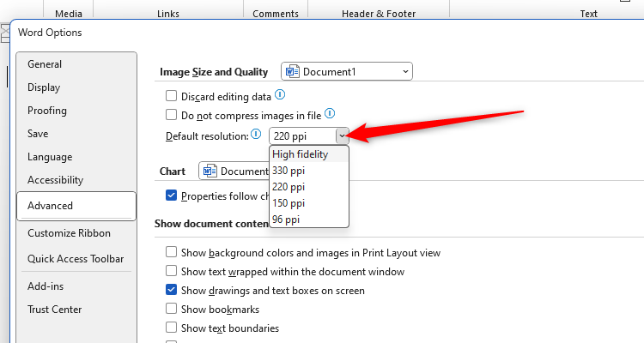
Task: Open the Customize Ribbon section
Action: click(x=69, y=233)
